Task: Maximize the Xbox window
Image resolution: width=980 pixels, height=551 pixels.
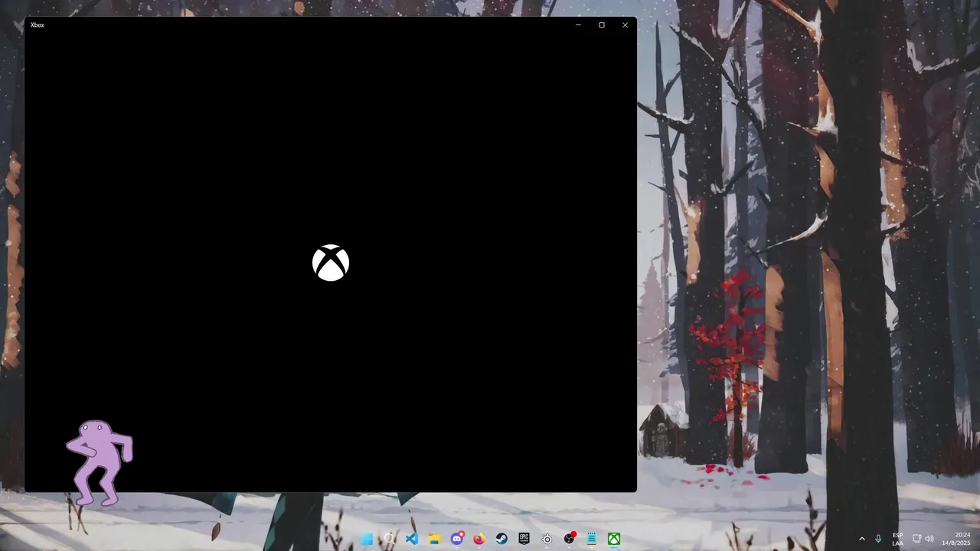Action: 602,24
